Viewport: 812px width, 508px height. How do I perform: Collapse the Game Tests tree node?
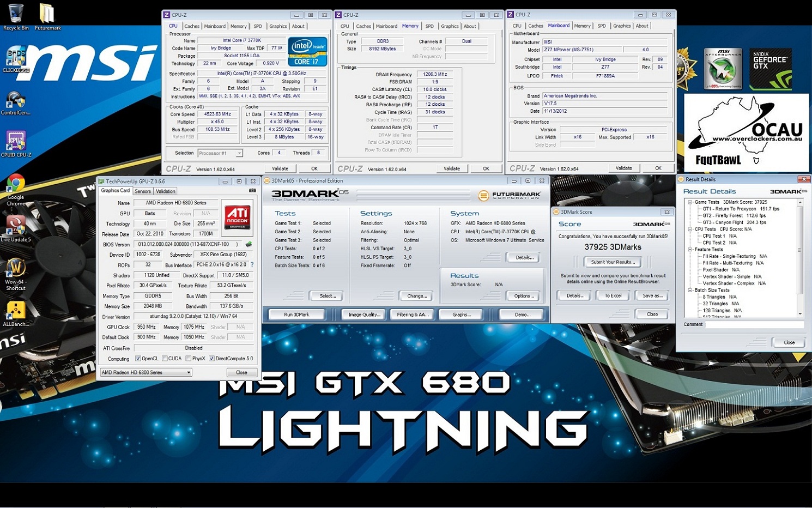point(690,202)
